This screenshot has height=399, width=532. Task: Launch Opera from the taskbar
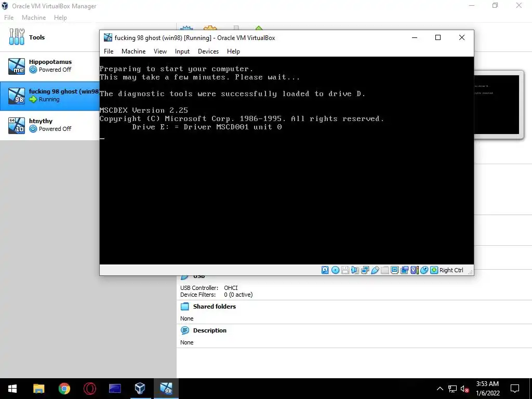tap(89, 389)
